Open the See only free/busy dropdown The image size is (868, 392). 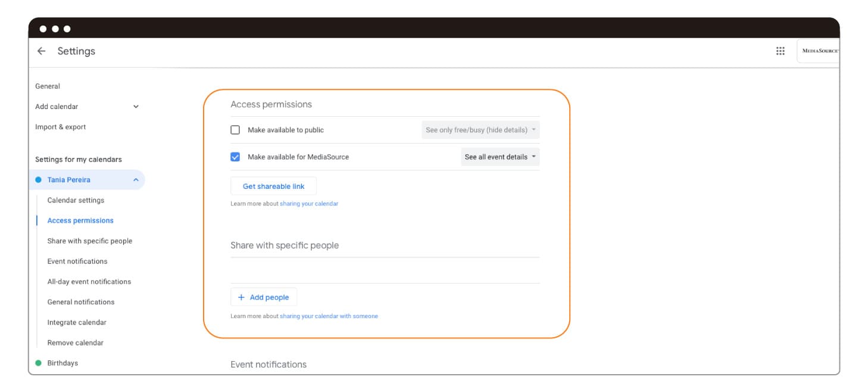click(x=480, y=130)
